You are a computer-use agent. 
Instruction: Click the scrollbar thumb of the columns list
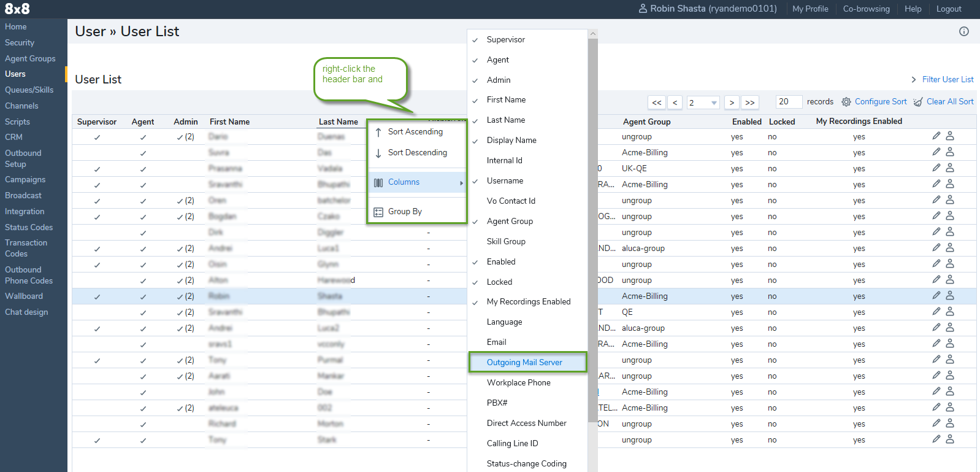pyautogui.click(x=592, y=230)
